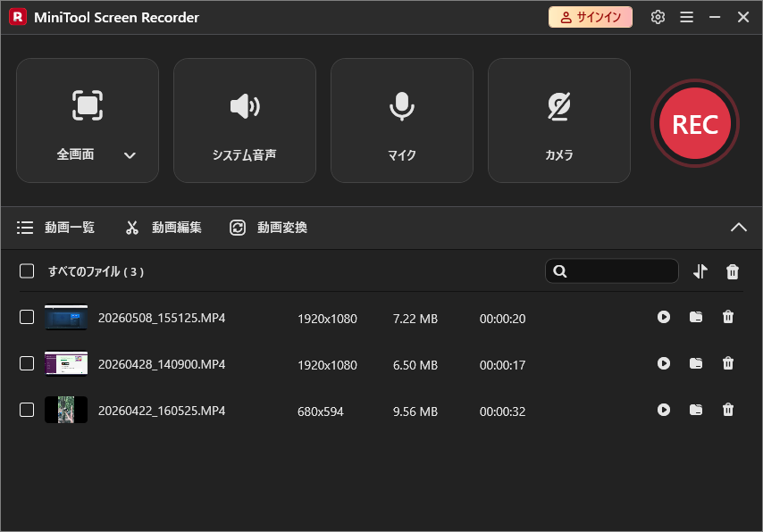Play 20260508_155125.MP4
The height and width of the screenshot is (532, 763).
[664, 317]
